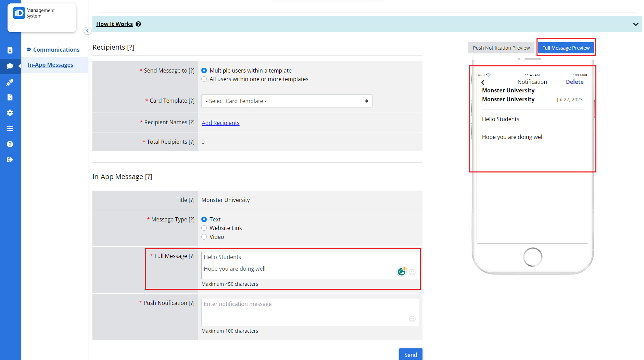
Task: Open the settings gear sidebar icon
Action: click(10, 113)
